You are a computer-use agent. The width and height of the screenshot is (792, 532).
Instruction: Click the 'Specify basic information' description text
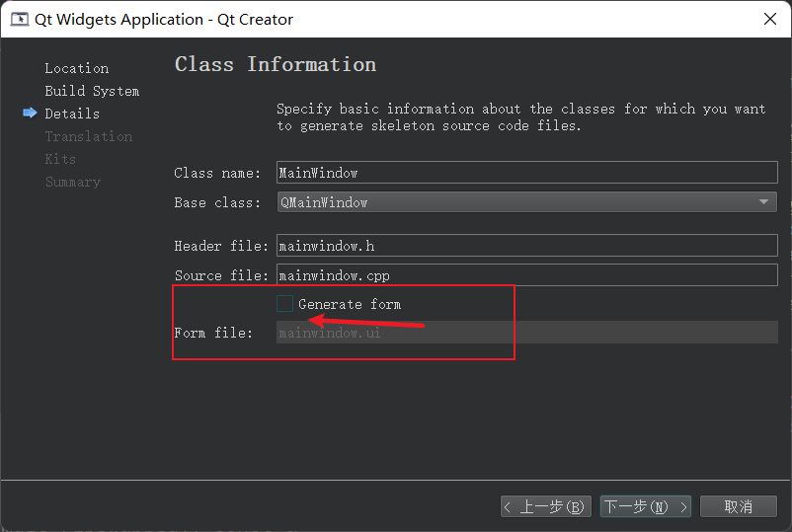[520, 117]
